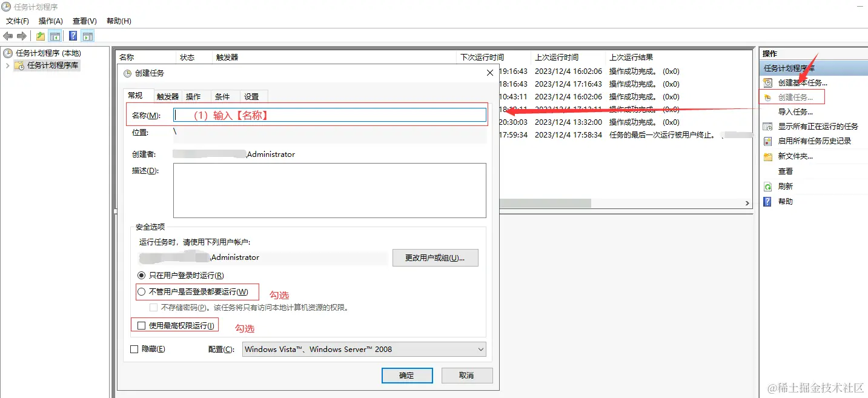The width and height of the screenshot is (868, 398).
Task: Click the 启用所有任务历史记录 icon
Action: pos(768,141)
